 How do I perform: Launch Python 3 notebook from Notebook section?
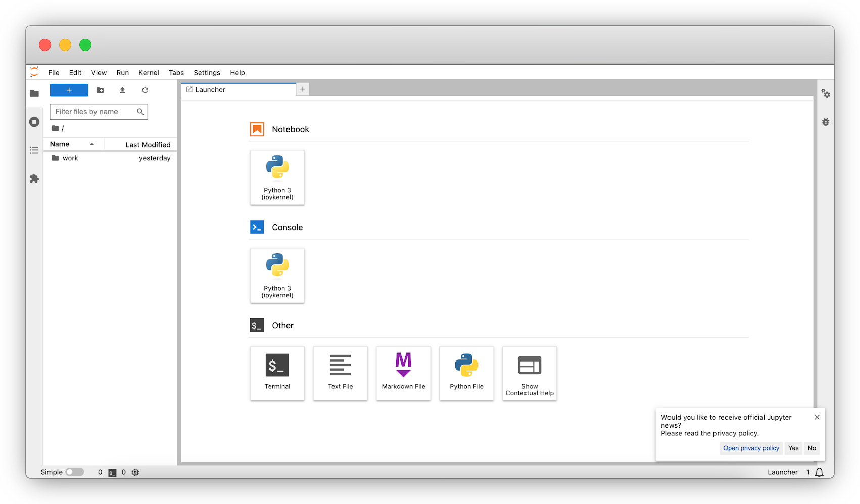coord(277,177)
